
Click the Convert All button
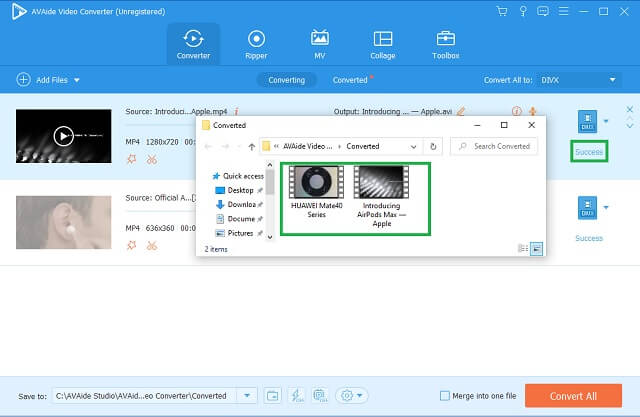(573, 396)
